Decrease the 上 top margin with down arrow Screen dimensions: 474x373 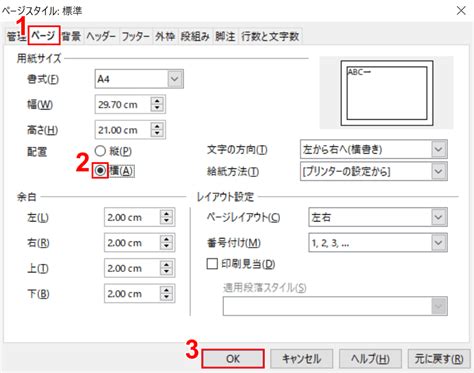[166, 272]
